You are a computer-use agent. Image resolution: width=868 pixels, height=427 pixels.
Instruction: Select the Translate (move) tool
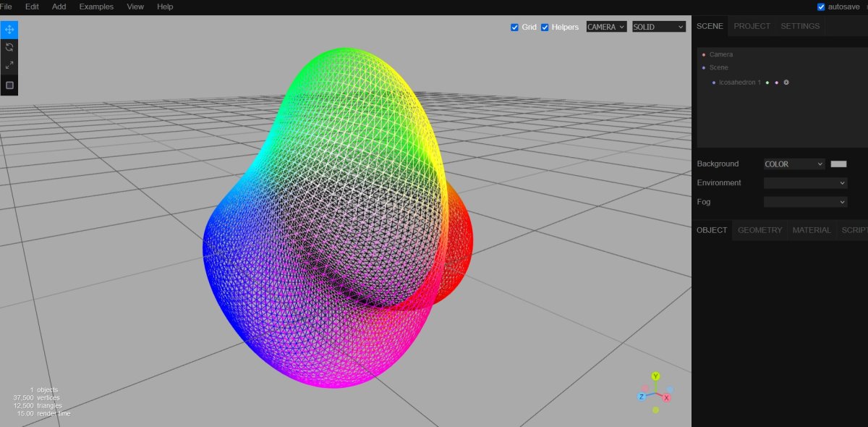9,30
